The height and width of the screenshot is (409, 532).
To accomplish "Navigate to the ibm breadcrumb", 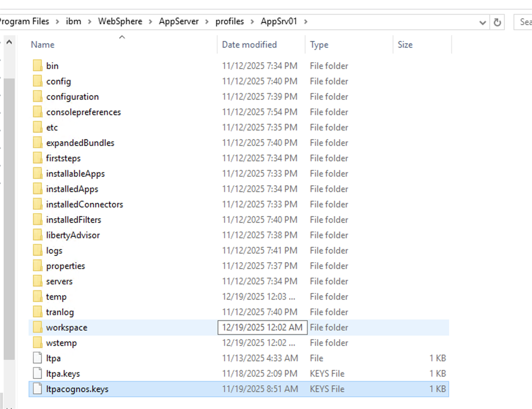I will 74,21.
